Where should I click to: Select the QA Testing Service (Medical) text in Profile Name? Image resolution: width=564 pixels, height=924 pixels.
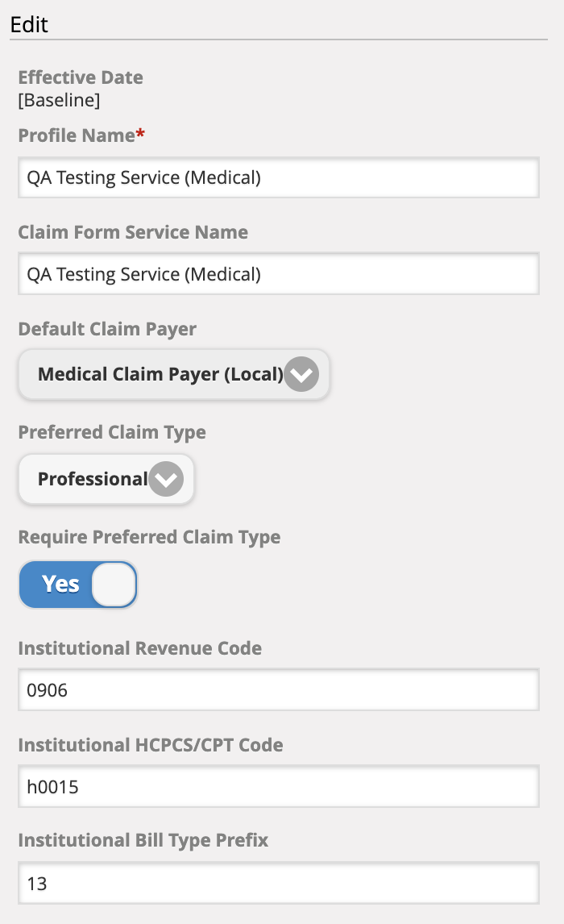(143, 177)
